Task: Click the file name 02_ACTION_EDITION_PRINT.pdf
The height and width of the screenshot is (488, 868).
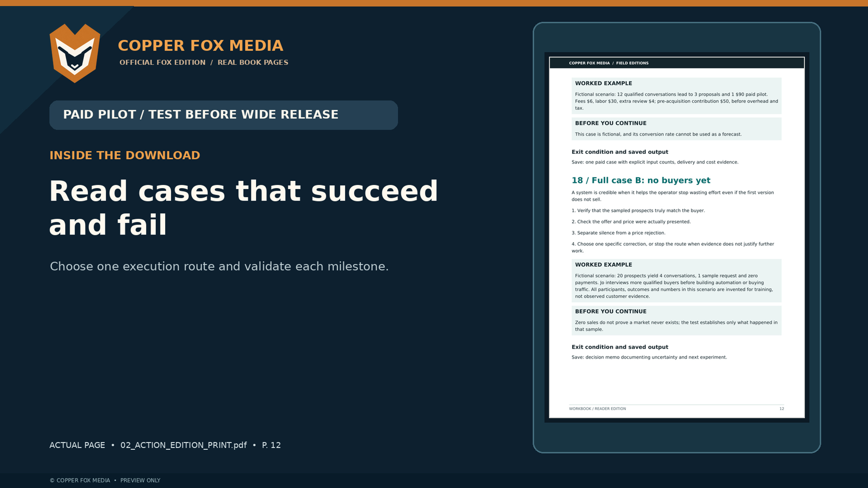Action: click(x=183, y=445)
